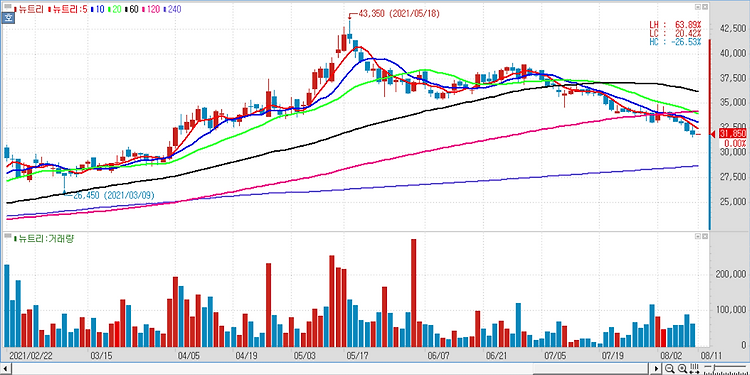
Task: Click the zoom out magnifier icon
Action: (670, 368)
